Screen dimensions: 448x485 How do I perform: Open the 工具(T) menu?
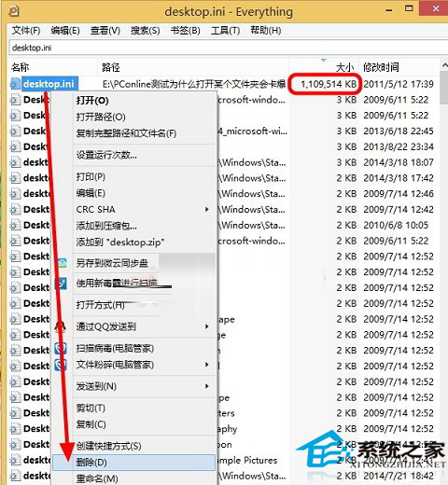[225, 31]
